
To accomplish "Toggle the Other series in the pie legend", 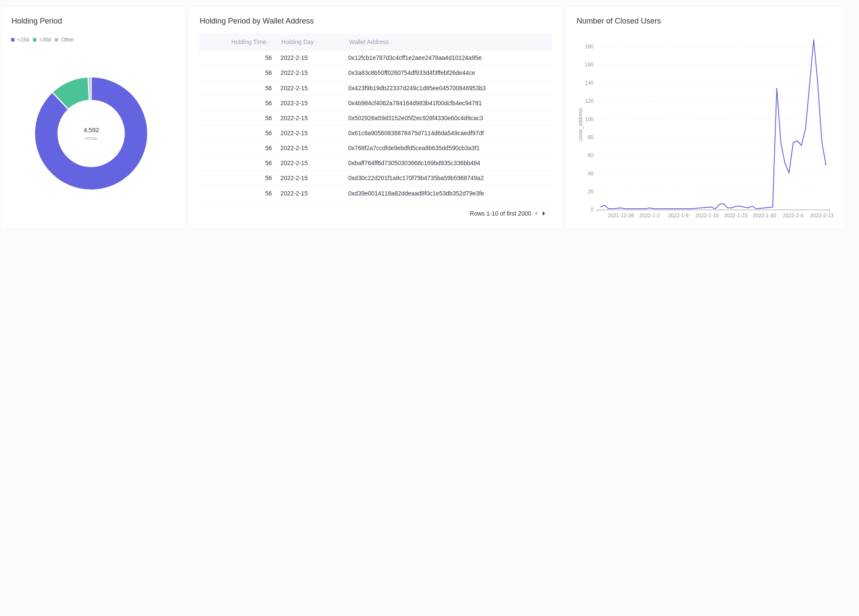I will [x=67, y=39].
